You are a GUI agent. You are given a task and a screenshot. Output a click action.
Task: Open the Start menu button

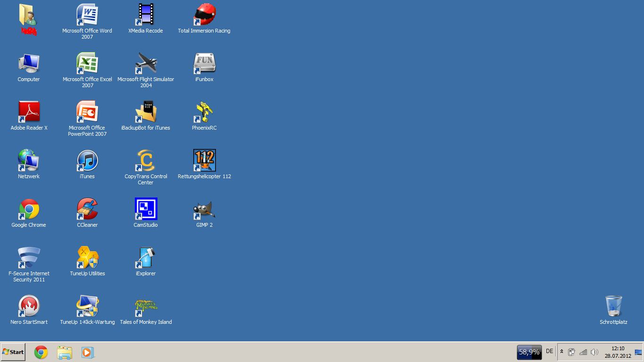coord(13,352)
